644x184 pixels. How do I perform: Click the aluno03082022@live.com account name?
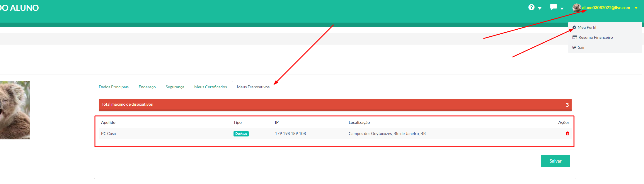click(606, 8)
